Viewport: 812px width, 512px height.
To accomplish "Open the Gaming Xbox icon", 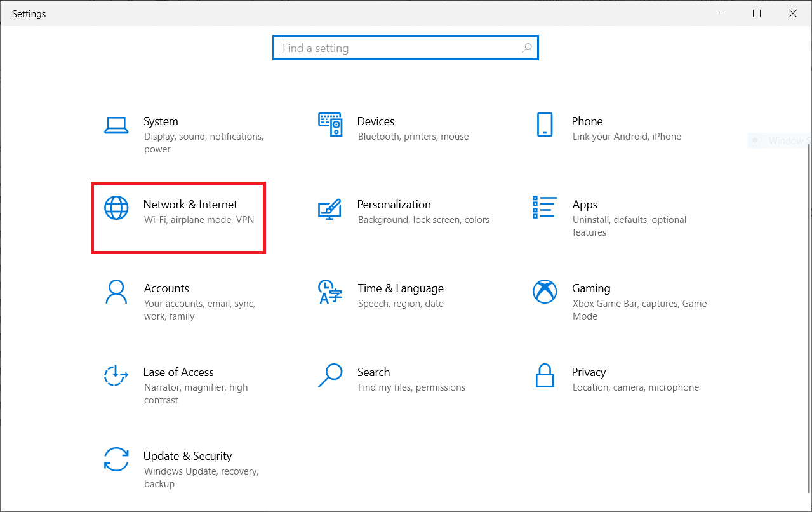I will coord(545,292).
